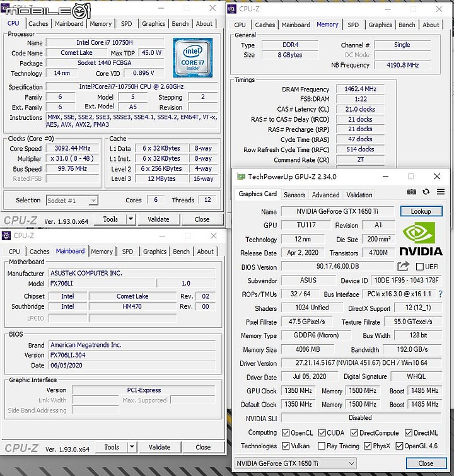
Task: Switch to Advanced tab in GPU-Z
Action: tap(325, 195)
